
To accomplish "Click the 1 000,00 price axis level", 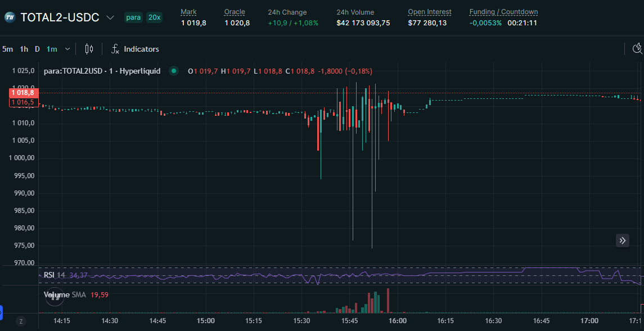I will click(x=23, y=158).
